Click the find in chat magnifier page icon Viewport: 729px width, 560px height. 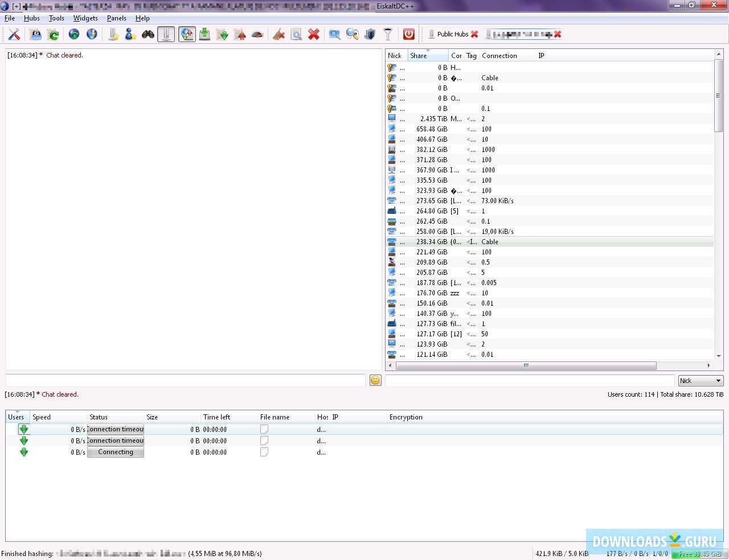296,34
